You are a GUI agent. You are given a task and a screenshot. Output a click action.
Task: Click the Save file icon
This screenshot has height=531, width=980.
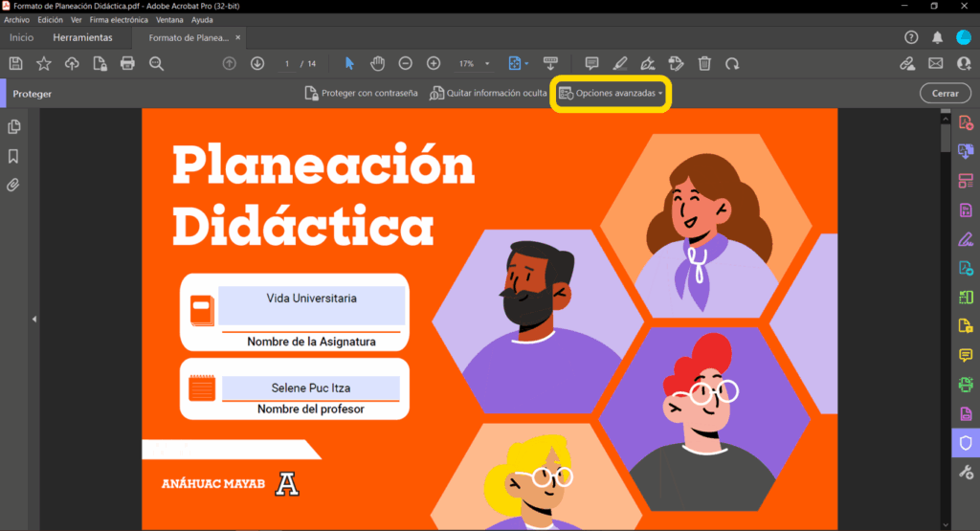[15, 63]
